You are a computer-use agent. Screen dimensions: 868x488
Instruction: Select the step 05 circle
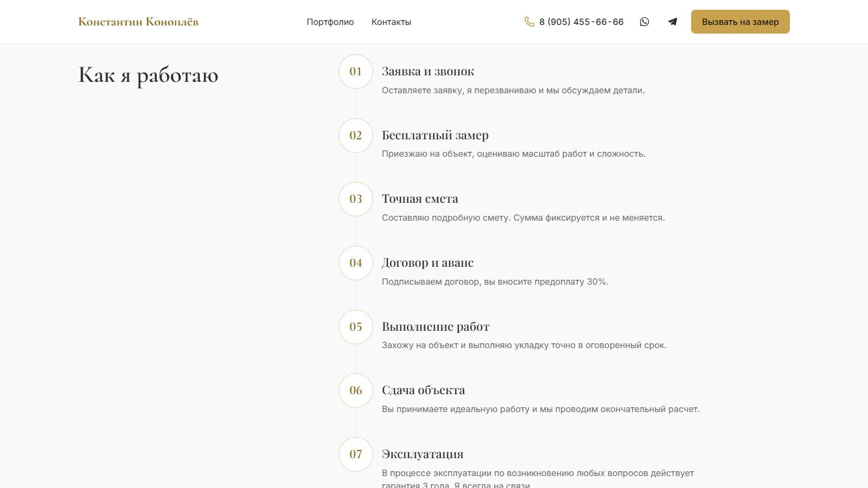point(356,327)
